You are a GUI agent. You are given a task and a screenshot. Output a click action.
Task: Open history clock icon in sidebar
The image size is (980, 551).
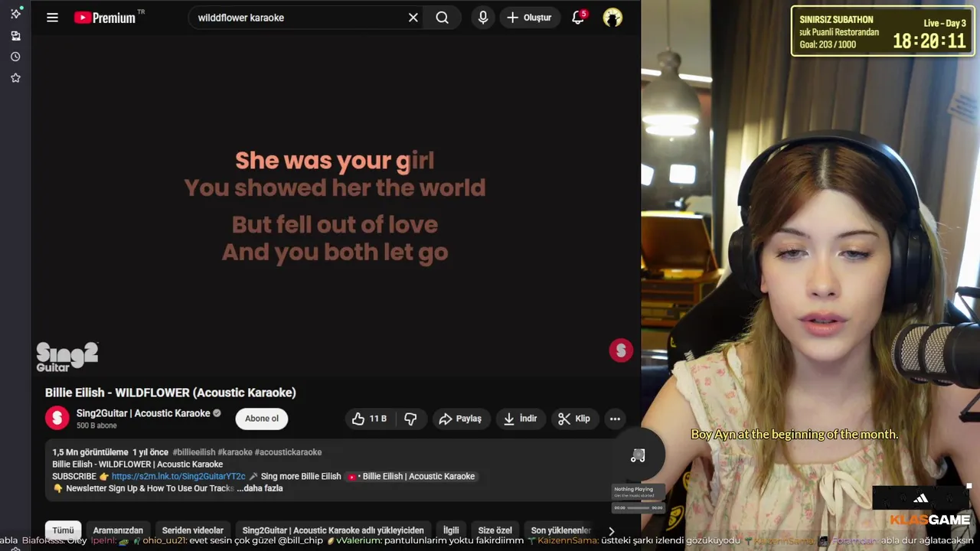click(15, 57)
